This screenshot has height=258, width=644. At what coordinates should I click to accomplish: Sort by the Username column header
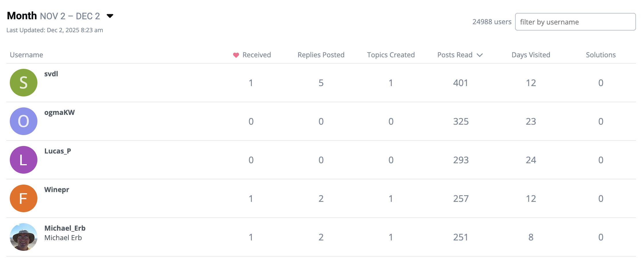pos(26,55)
